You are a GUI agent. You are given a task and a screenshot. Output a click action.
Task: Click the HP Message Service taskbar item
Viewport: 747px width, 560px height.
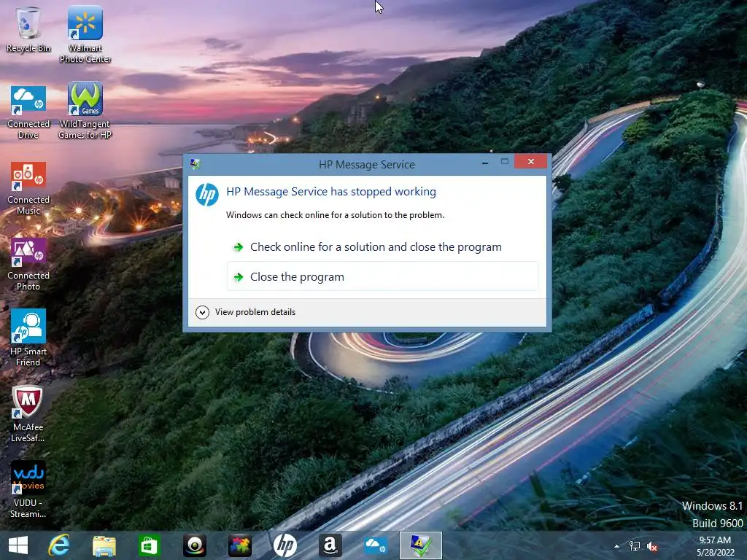point(421,545)
